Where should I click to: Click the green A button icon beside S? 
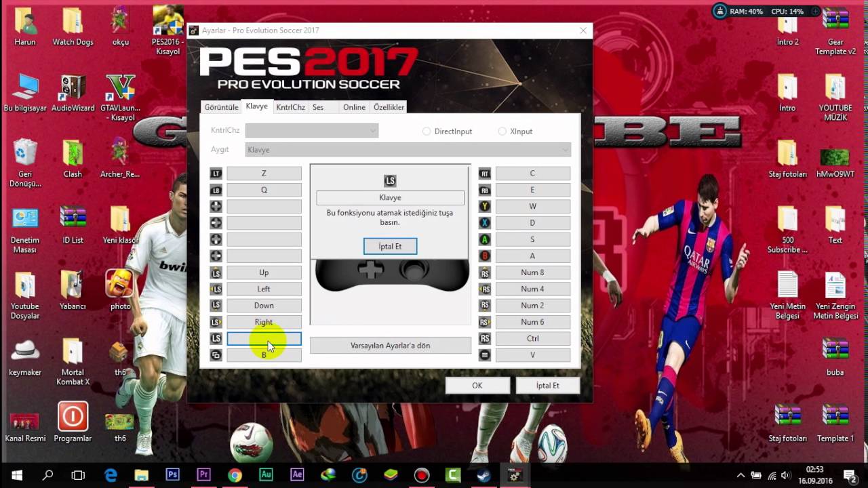pos(485,239)
